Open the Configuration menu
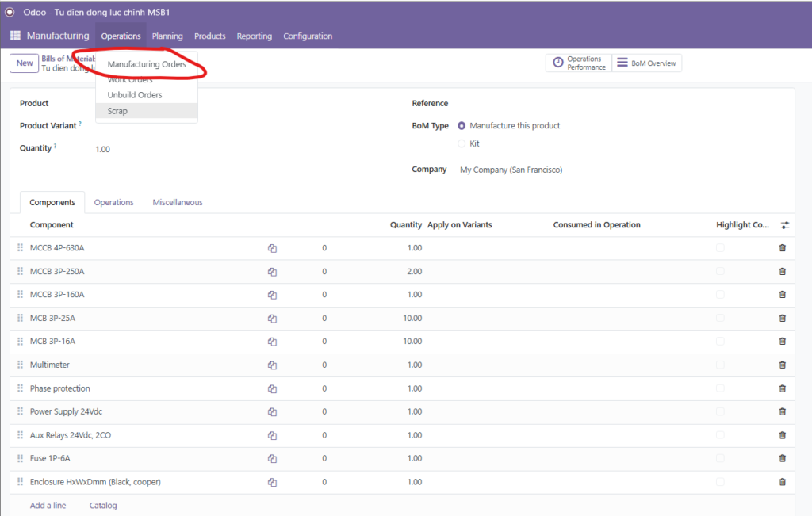The height and width of the screenshot is (516, 812). (x=308, y=36)
